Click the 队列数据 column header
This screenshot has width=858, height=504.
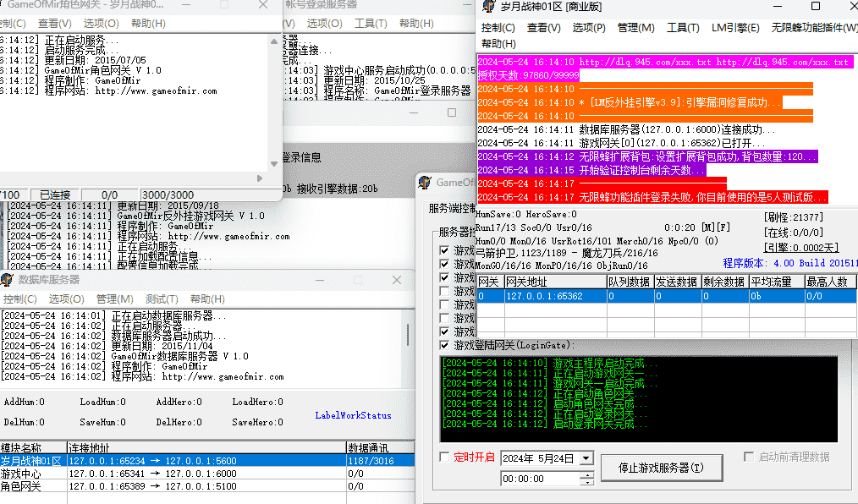pos(630,282)
